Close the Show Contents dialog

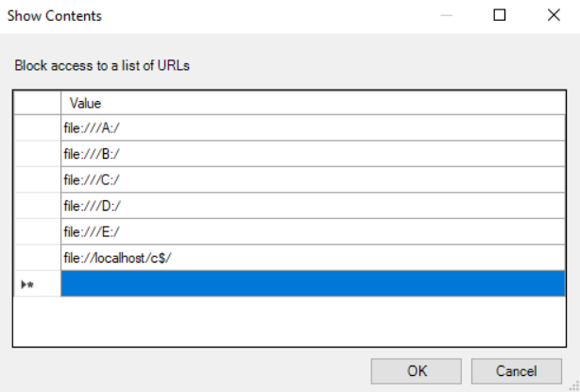click(554, 15)
